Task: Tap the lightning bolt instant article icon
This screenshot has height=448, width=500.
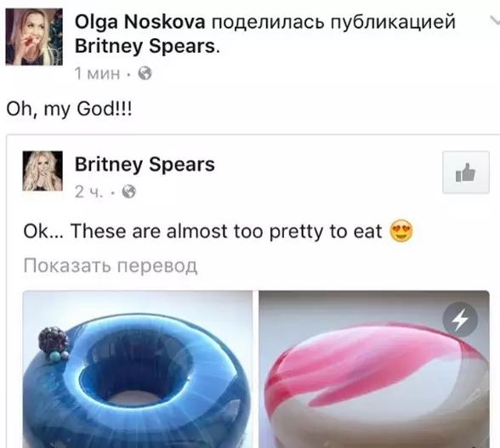Action: [460, 320]
